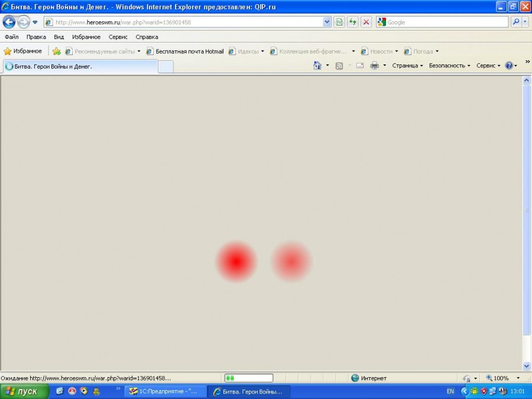Open the Идексы favorites link

[244, 51]
